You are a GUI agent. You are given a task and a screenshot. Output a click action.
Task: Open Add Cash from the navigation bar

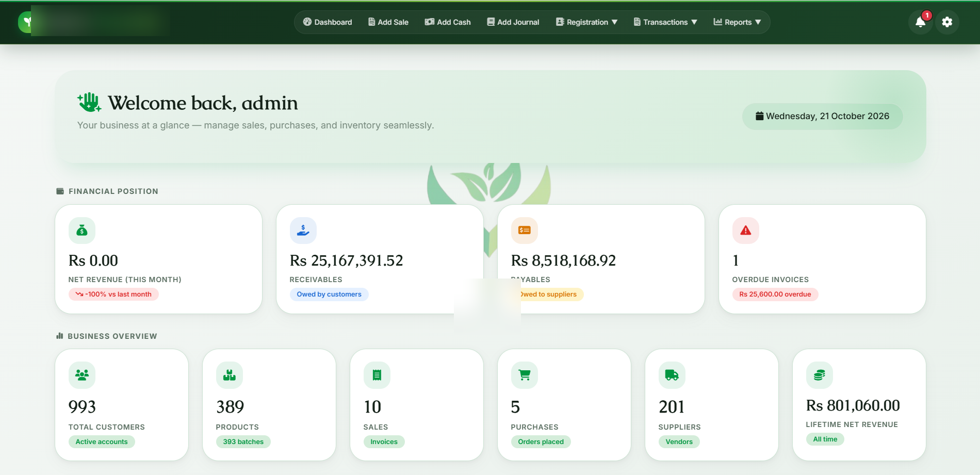448,22
